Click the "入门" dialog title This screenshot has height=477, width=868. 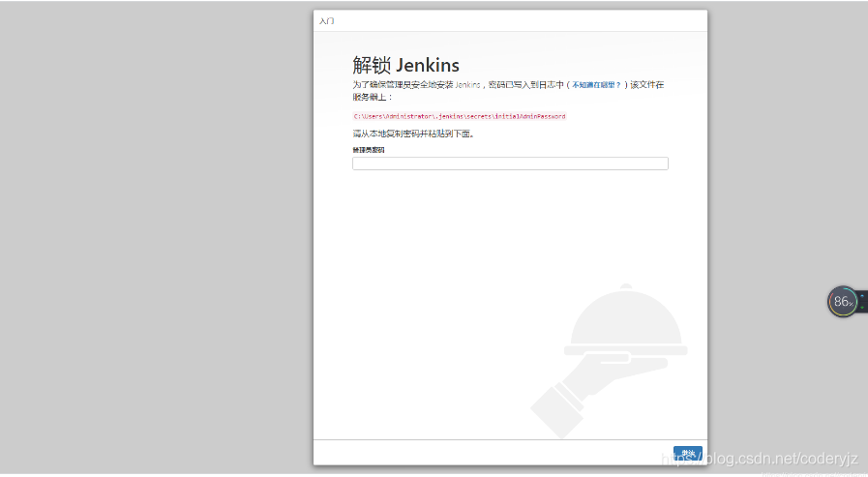coord(327,21)
